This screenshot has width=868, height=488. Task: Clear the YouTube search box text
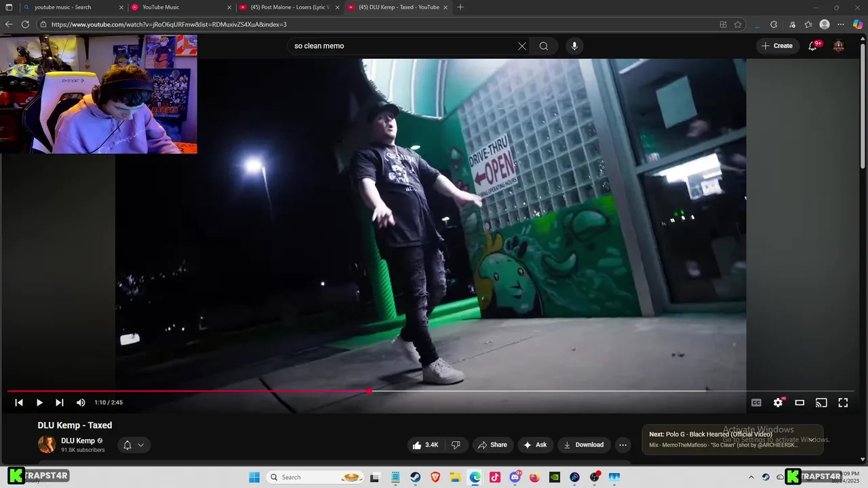coord(521,46)
